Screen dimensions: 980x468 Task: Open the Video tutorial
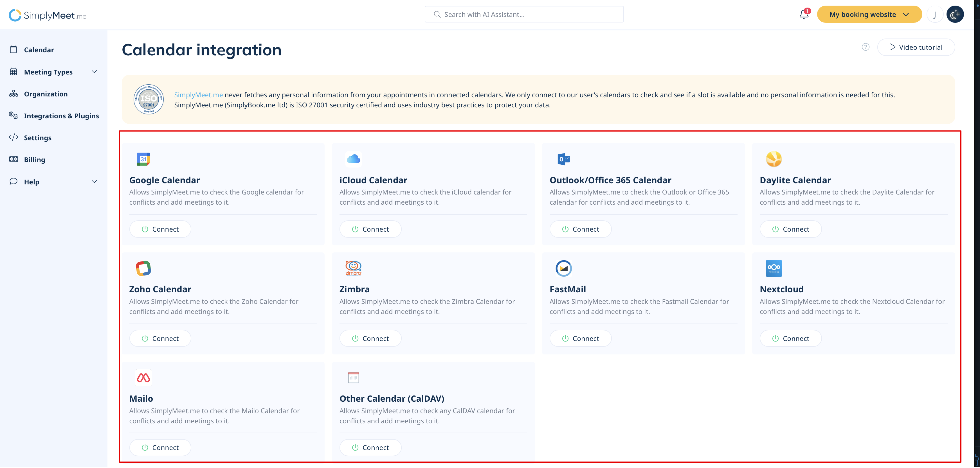[916, 47]
